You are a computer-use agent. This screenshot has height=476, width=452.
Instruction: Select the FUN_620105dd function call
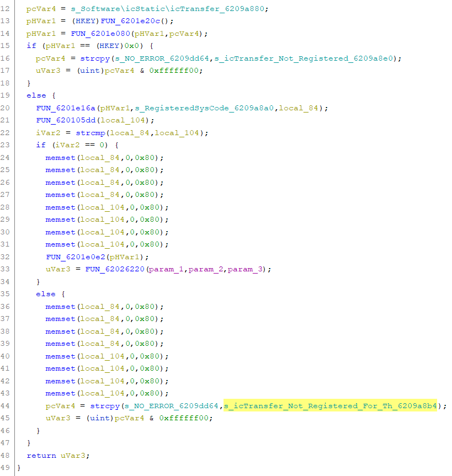[66, 120]
